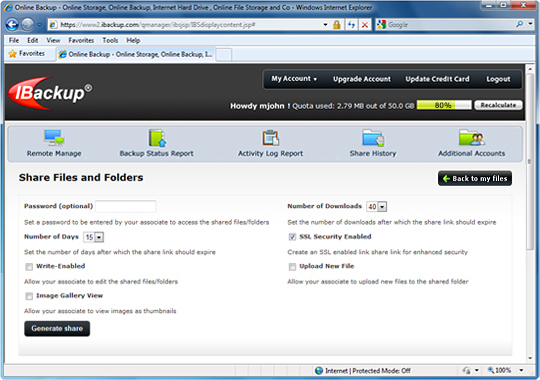540x380 pixels.
Task: Click the Internet zone globe icon in status bar
Action: click(319, 370)
